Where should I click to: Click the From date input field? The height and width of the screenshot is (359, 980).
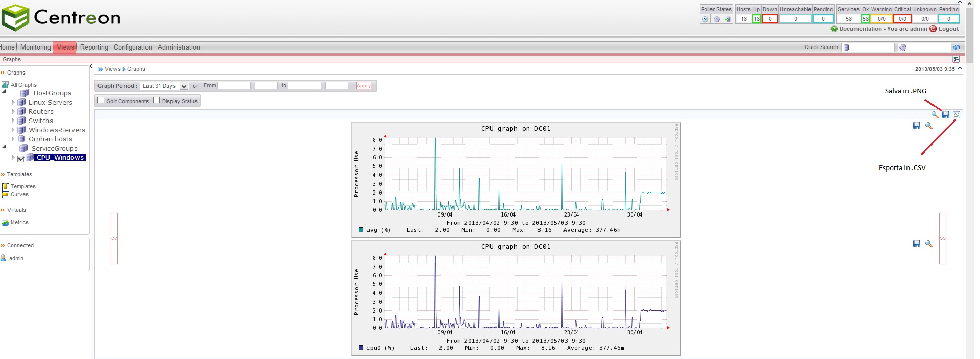click(x=234, y=86)
